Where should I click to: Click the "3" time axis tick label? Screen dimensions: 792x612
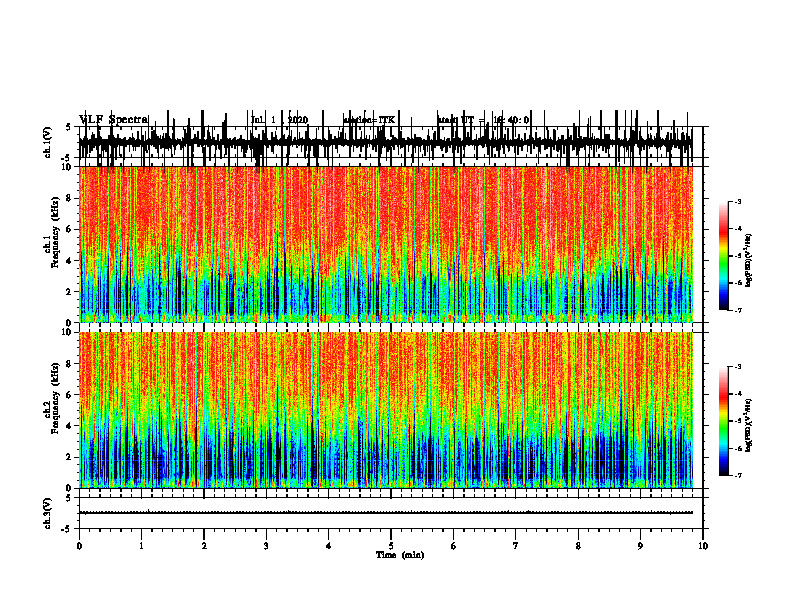[266, 546]
